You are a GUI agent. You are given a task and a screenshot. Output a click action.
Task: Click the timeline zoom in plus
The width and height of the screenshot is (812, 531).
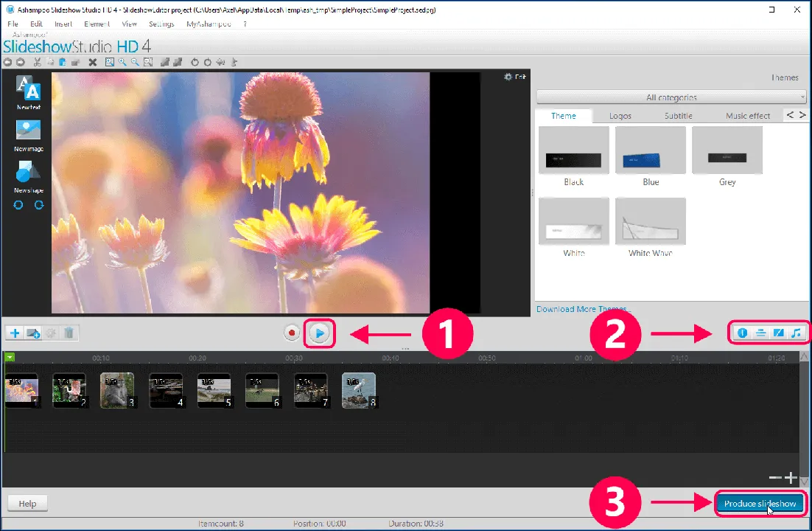pyautogui.click(x=790, y=478)
